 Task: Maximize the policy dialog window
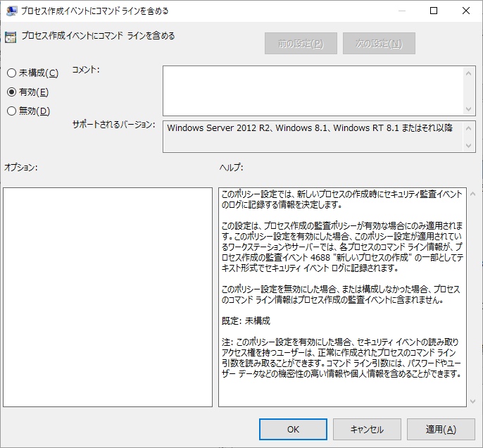point(434,11)
